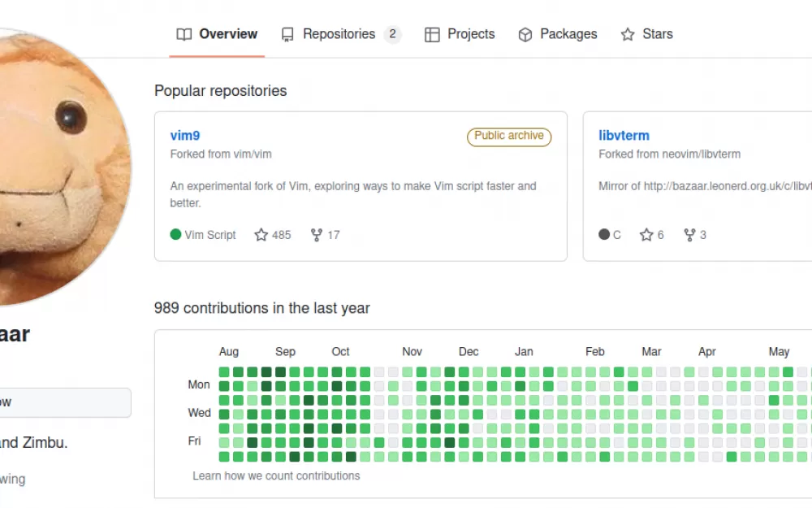Click the 'Oct' month label

coord(341,352)
